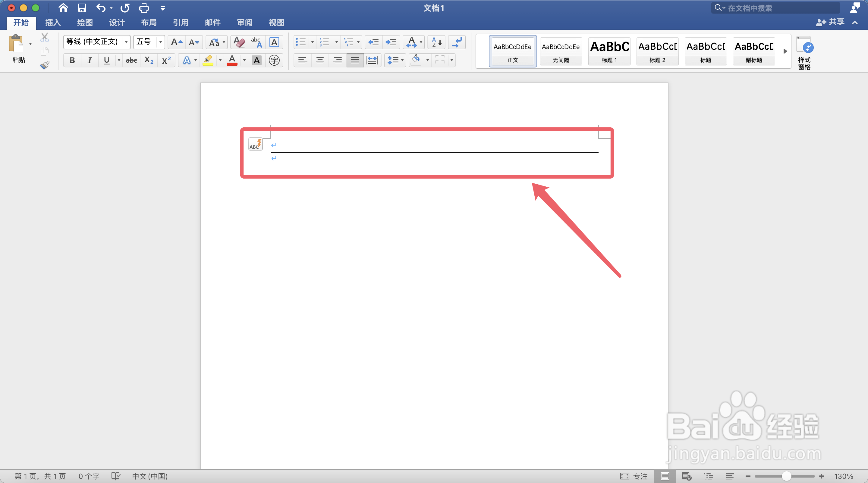Undo the last action
The height and width of the screenshot is (483, 868).
pos(100,8)
